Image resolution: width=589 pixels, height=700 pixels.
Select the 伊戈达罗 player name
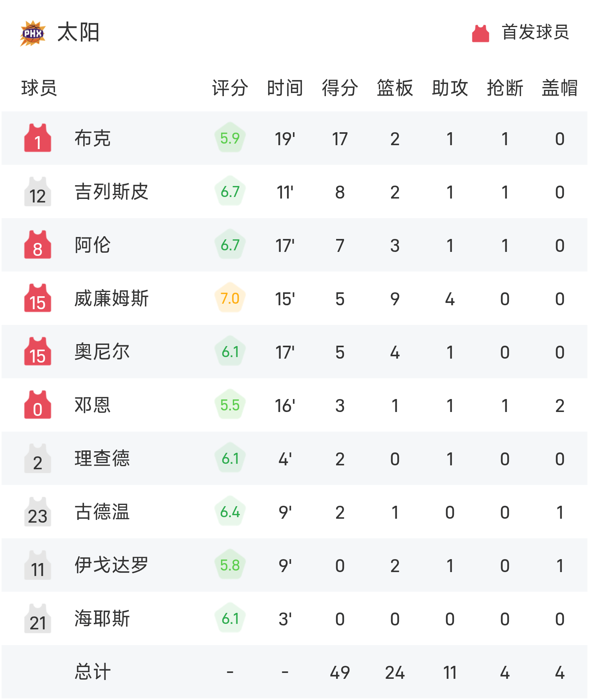point(112,565)
